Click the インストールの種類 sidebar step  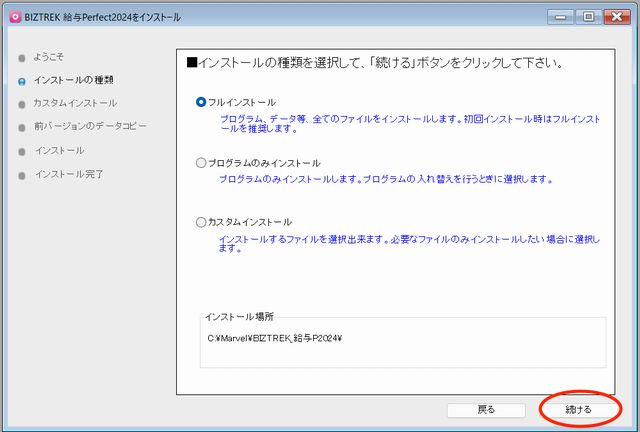(73, 80)
